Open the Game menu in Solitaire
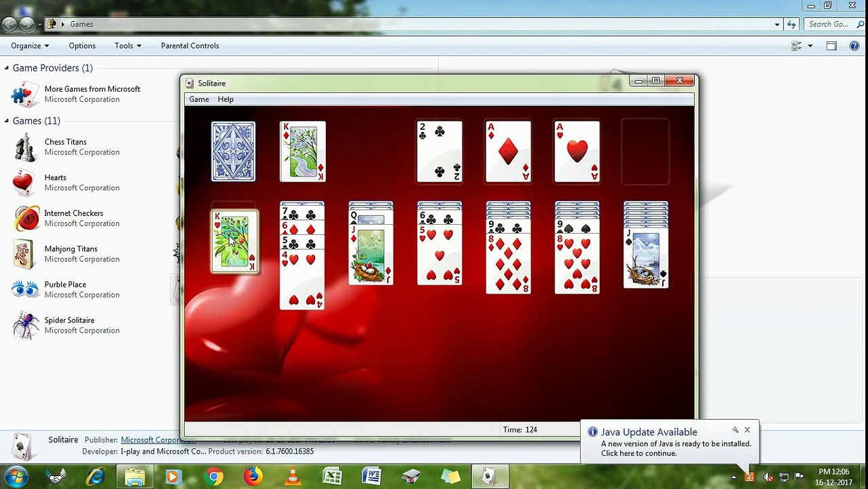The image size is (868, 489). coord(199,99)
